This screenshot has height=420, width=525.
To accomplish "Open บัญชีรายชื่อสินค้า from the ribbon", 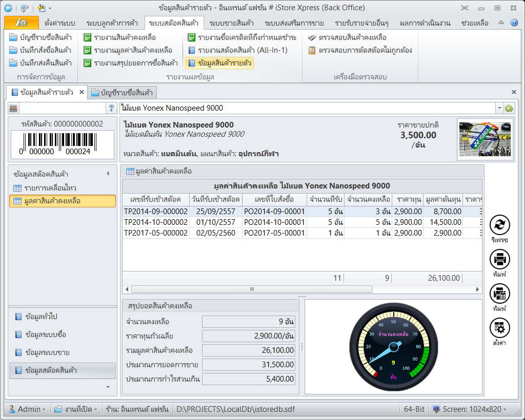I will [x=41, y=37].
